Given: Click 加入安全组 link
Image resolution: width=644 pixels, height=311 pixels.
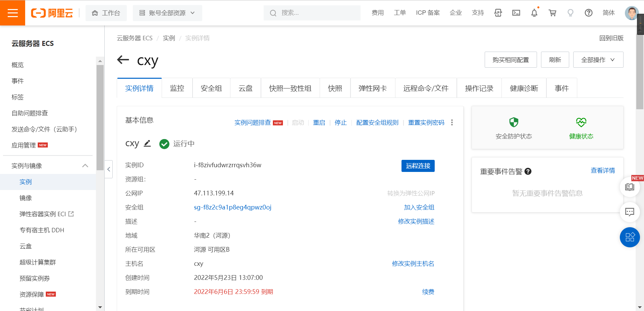Looking at the screenshot, I should pos(419,207).
